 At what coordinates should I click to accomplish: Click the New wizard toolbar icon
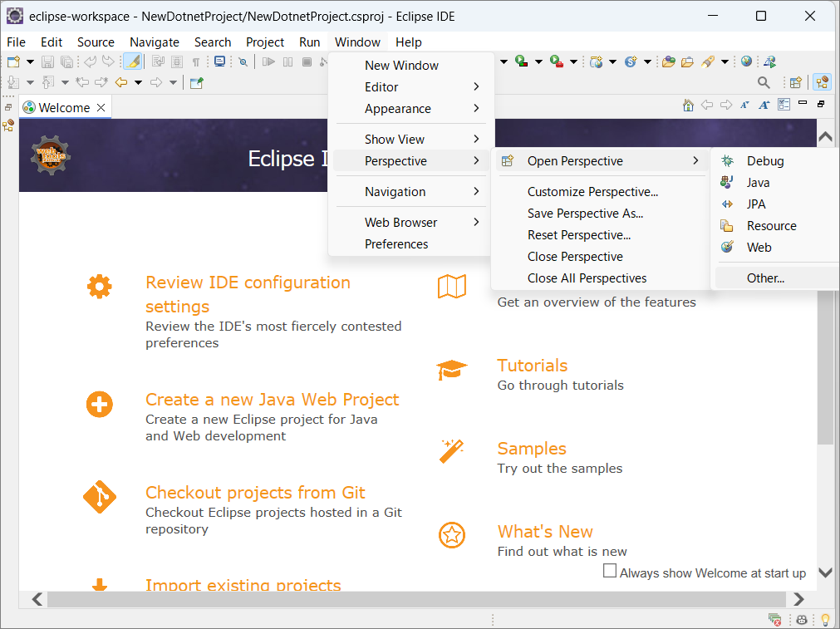point(13,61)
